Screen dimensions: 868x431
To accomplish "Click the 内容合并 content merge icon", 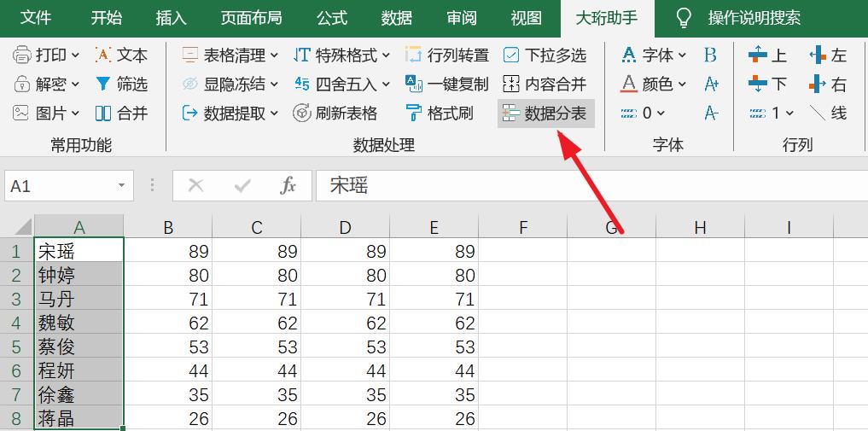I will click(511, 84).
